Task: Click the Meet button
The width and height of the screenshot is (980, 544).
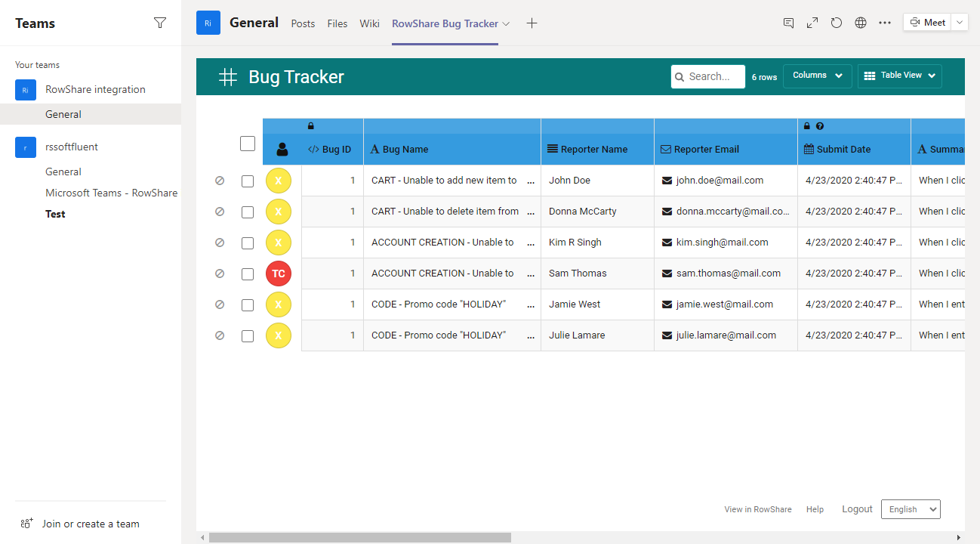Action: pos(928,22)
